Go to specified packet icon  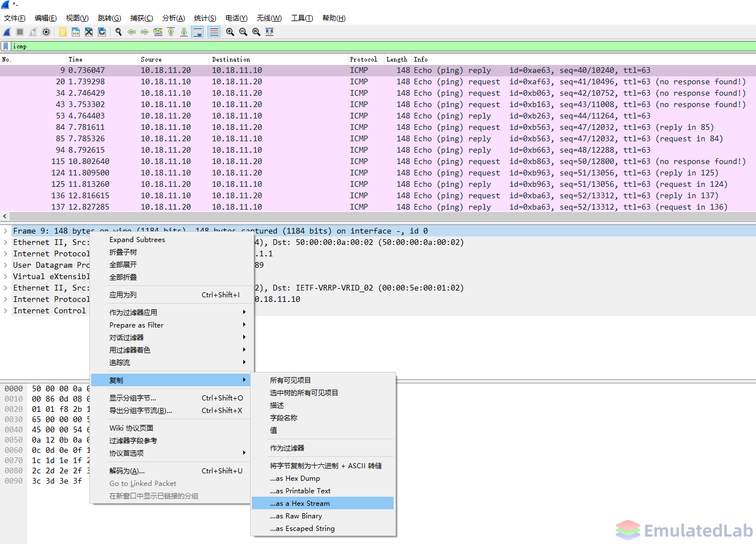pyautogui.click(x=158, y=32)
